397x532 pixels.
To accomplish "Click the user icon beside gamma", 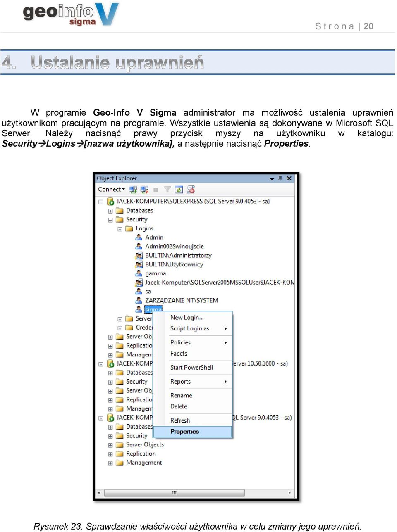I will point(139,273).
